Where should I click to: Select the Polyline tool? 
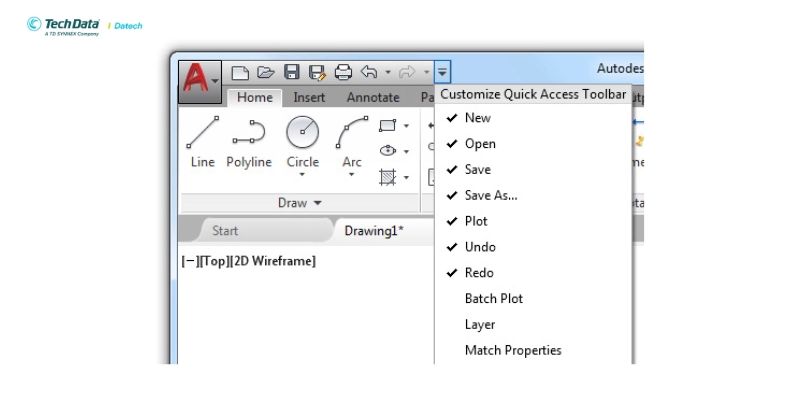tap(249, 142)
